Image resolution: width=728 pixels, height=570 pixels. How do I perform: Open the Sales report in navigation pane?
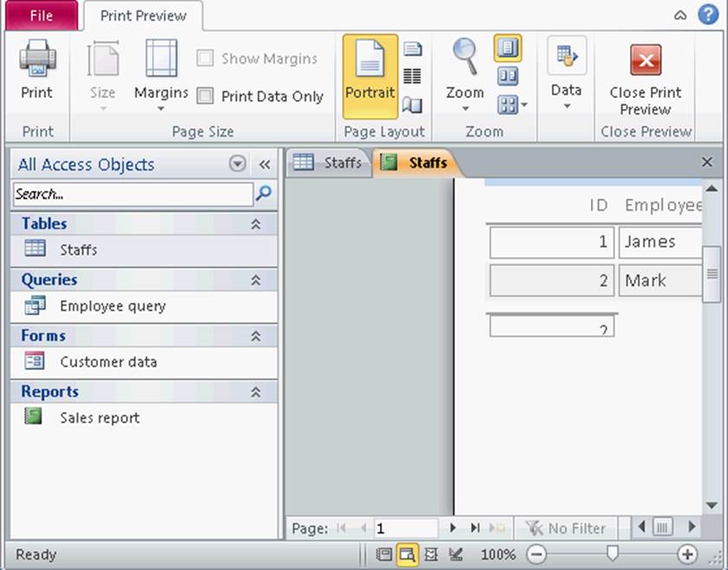tap(99, 417)
